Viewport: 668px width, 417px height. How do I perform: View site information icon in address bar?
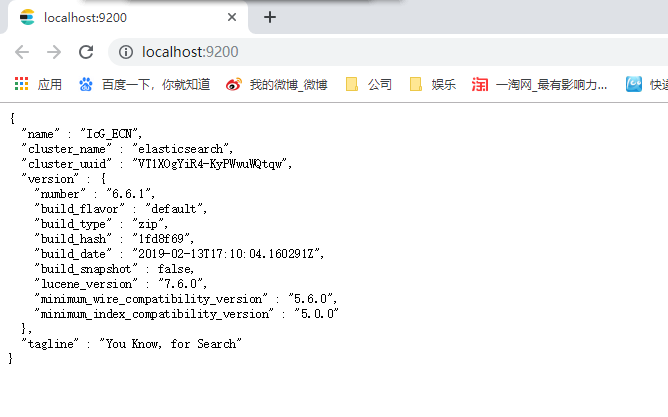click(126, 52)
